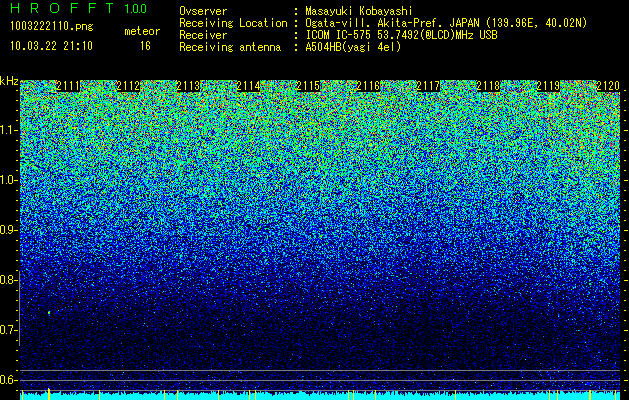Click the 2111 time marker label

[68, 85]
